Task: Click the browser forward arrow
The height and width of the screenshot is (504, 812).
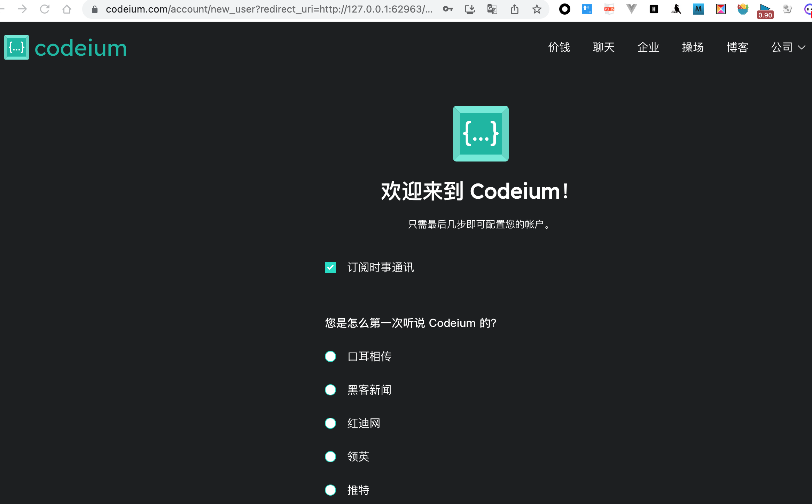Action: 22,9
